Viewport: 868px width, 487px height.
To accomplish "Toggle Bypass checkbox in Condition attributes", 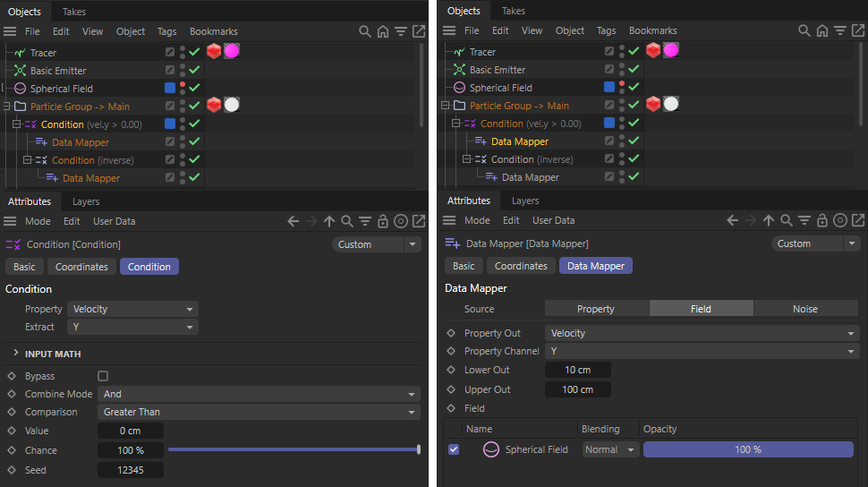I will click(103, 376).
